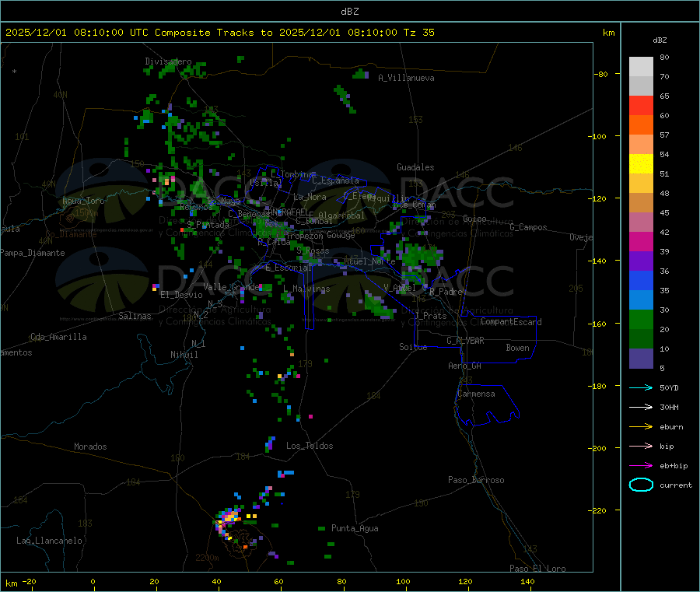Screen dimensions: 700x592
Task: Click the 'Divisadero' place label
Action: pos(168,61)
